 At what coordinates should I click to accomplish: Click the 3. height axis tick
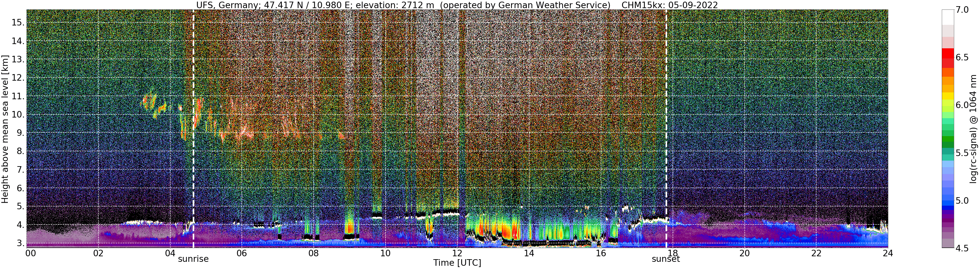(x=21, y=243)
